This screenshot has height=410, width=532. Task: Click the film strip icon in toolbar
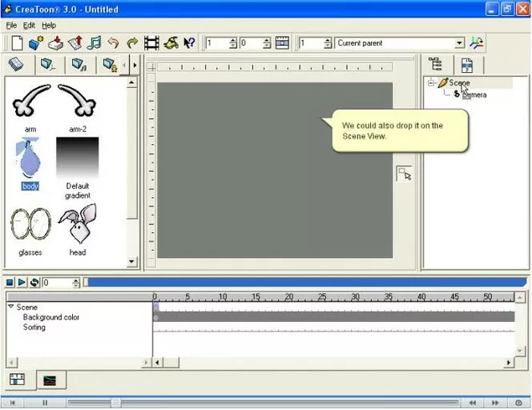pos(151,43)
